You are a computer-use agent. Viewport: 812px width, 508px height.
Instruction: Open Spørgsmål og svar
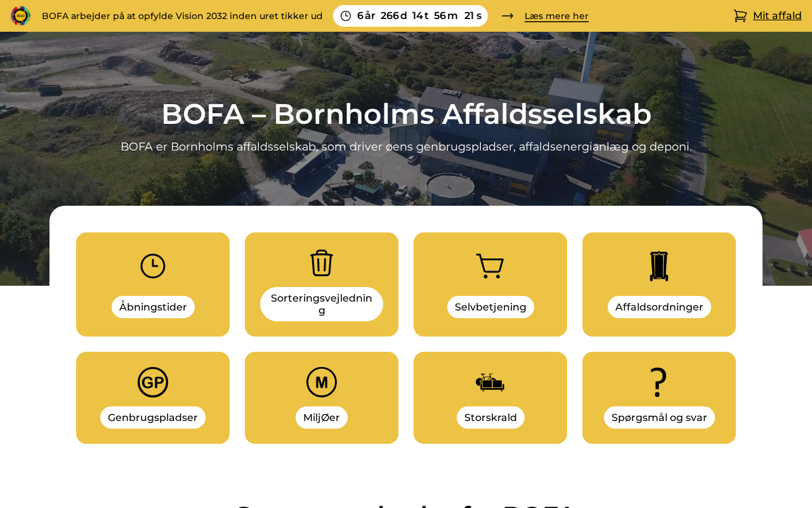(x=659, y=418)
